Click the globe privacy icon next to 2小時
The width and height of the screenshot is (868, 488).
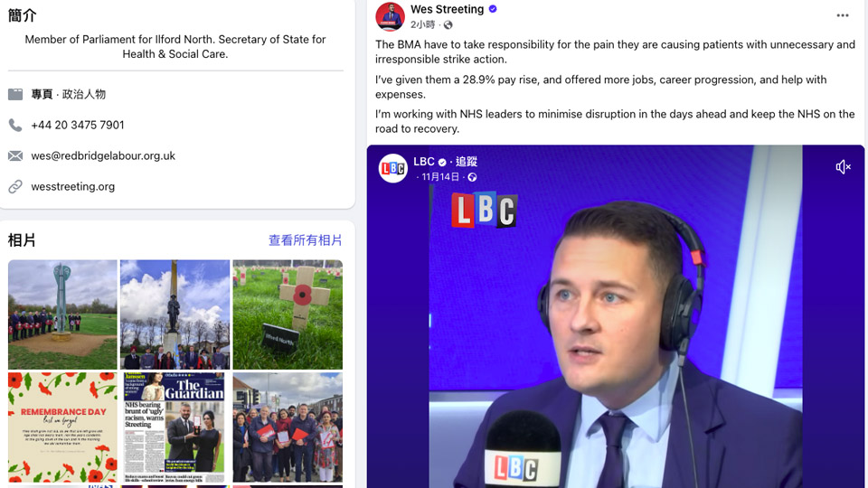click(x=448, y=25)
